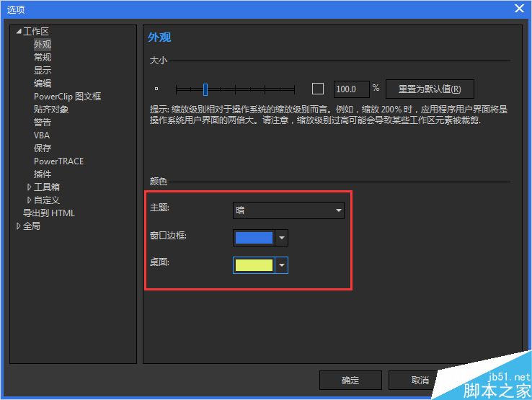
Task: Click the 全局 tree label
Action: pos(32,226)
